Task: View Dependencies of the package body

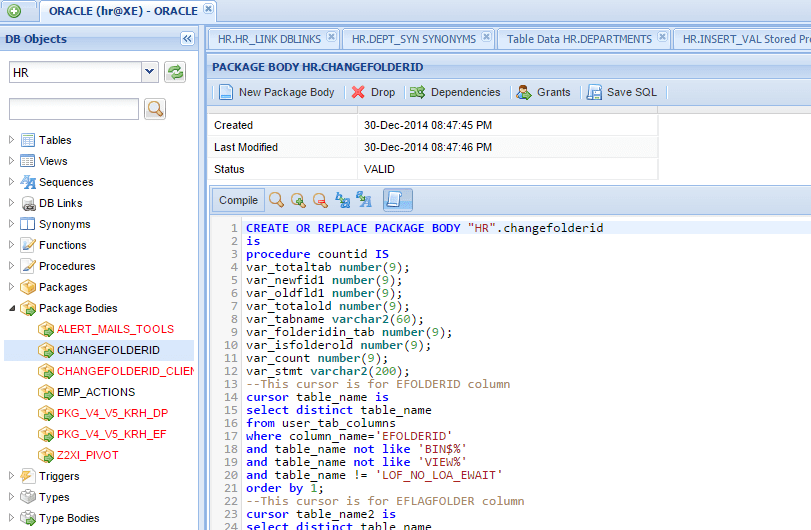Action: click(455, 92)
